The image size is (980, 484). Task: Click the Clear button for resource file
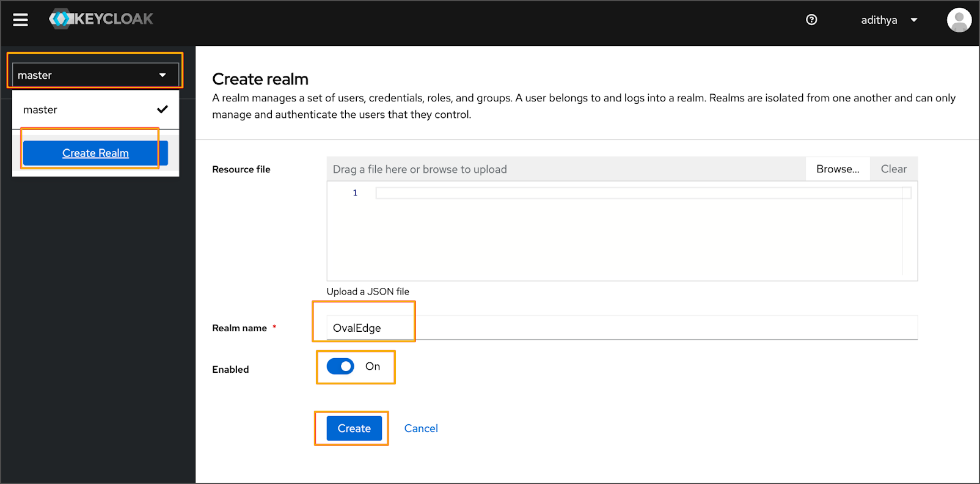(893, 169)
